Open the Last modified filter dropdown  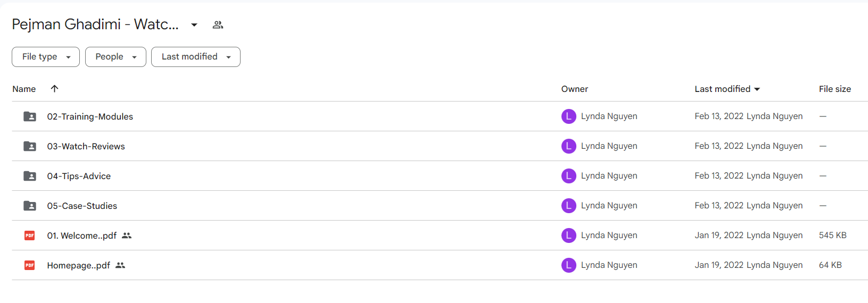pyautogui.click(x=196, y=57)
